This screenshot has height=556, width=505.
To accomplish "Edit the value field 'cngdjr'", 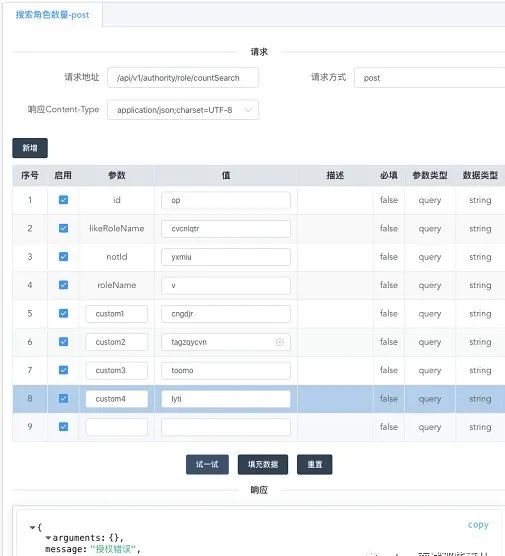I will 226,314.
